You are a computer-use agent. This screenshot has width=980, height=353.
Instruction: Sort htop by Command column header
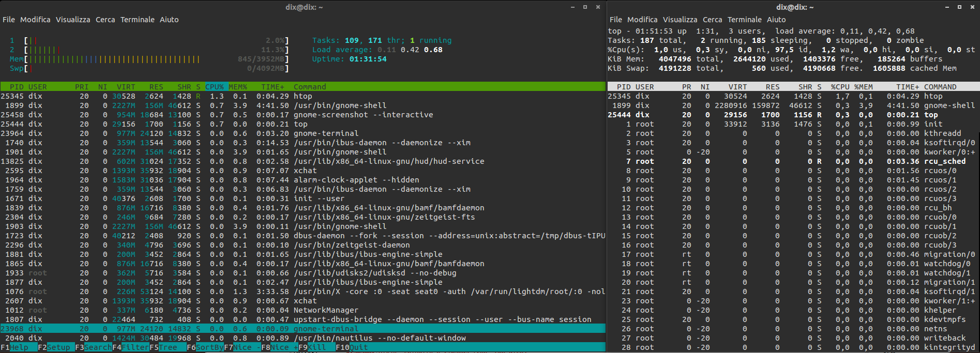coord(310,87)
